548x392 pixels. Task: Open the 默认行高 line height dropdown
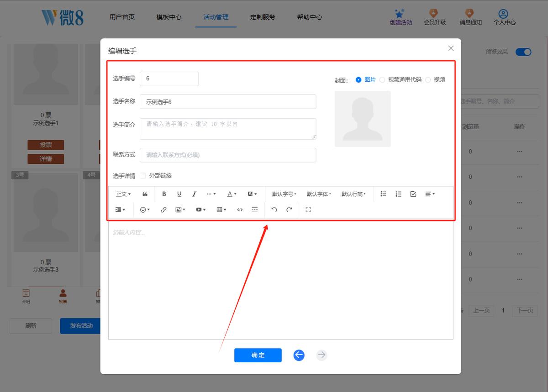click(x=353, y=194)
